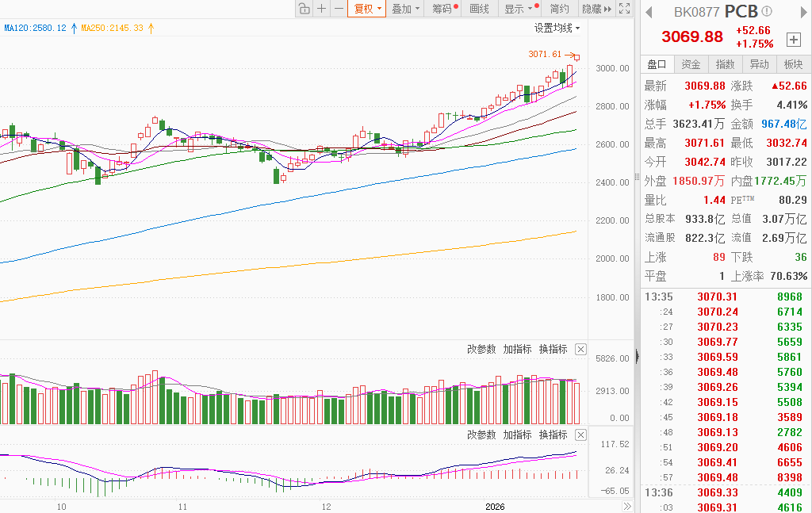The image size is (812, 513).
Task: Toggle the 隐藏 hide panel button
Action: tap(596, 9)
